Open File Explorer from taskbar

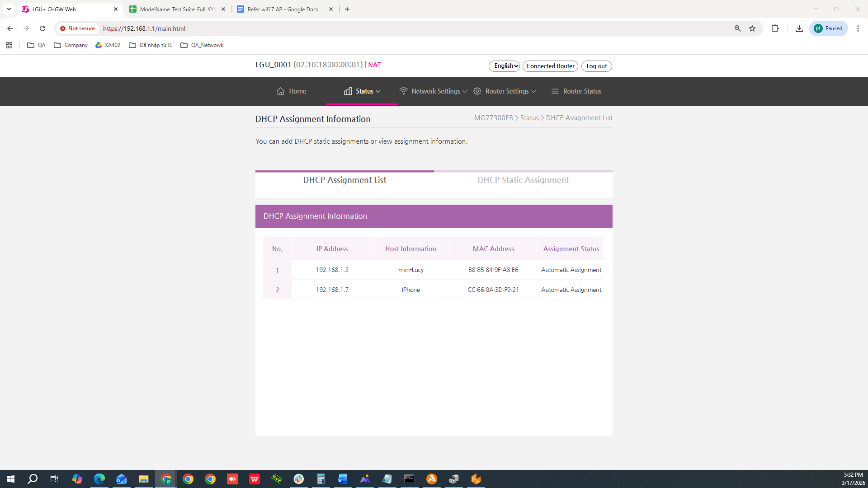tap(143, 479)
